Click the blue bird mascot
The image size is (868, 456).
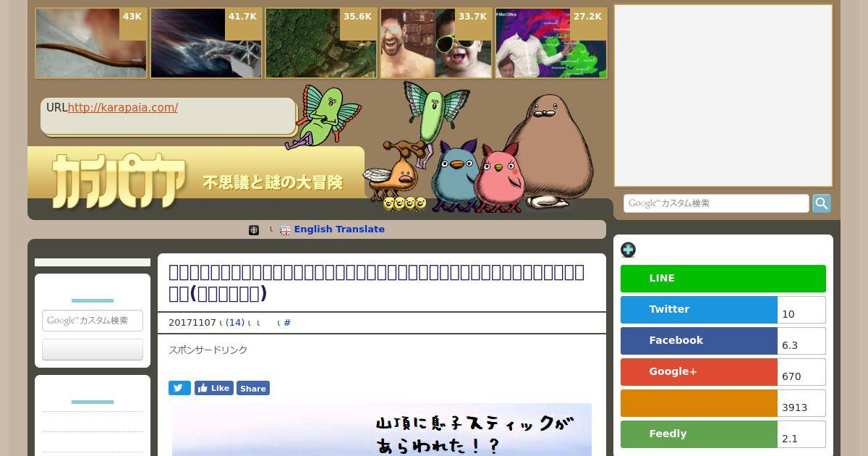point(454,177)
